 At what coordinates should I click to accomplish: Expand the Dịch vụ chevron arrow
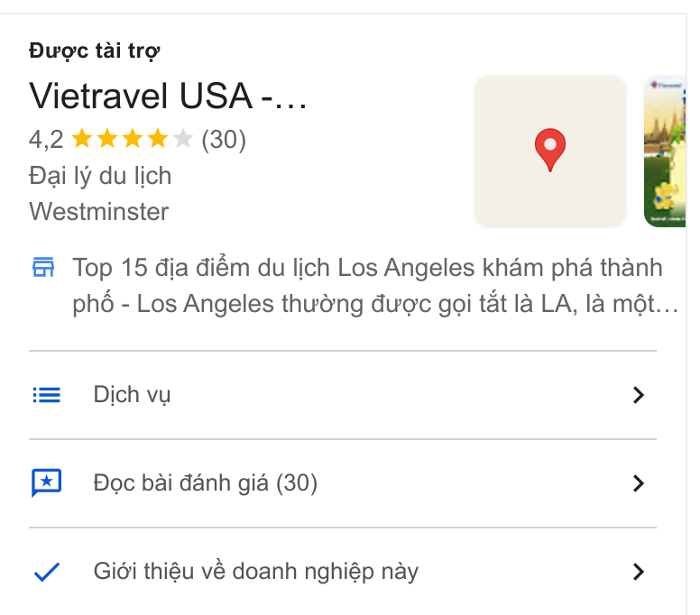(x=639, y=395)
